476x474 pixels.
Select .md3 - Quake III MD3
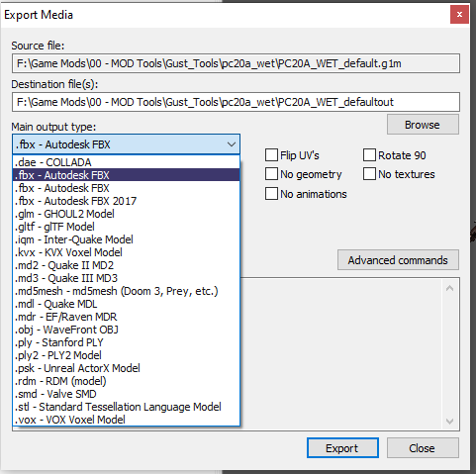(x=126, y=278)
